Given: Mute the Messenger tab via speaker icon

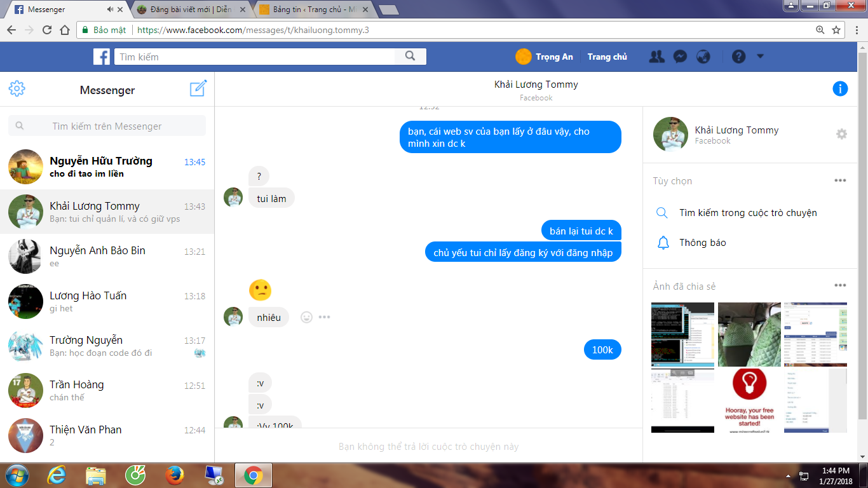Looking at the screenshot, I should point(111,10).
